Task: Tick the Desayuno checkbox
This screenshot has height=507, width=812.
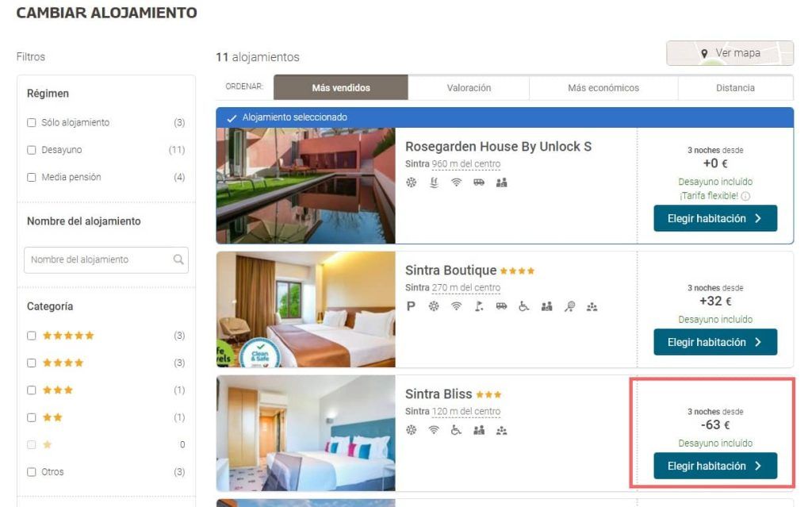Action: pyautogui.click(x=32, y=150)
